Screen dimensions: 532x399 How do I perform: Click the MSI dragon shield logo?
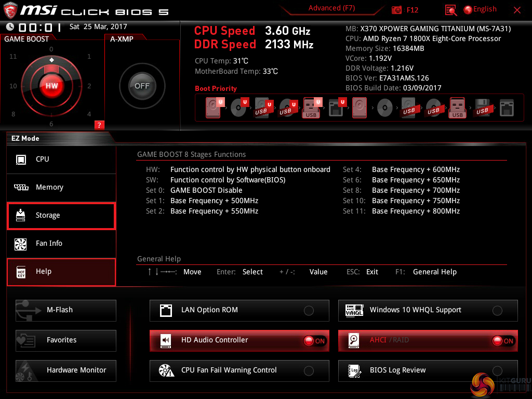(10, 10)
